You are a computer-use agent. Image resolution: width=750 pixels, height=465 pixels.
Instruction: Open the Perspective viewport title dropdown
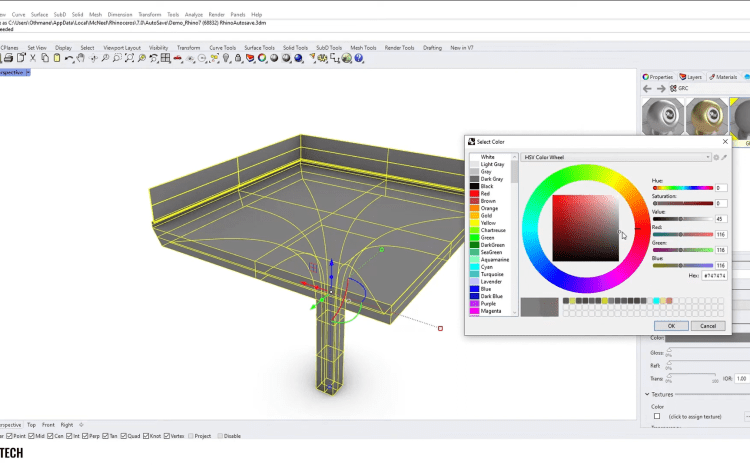[x=28, y=72]
